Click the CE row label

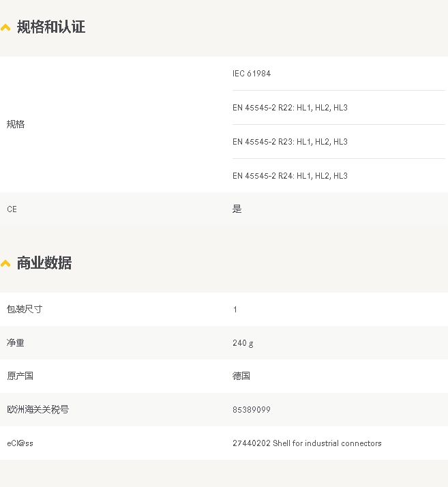(x=12, y=209)
